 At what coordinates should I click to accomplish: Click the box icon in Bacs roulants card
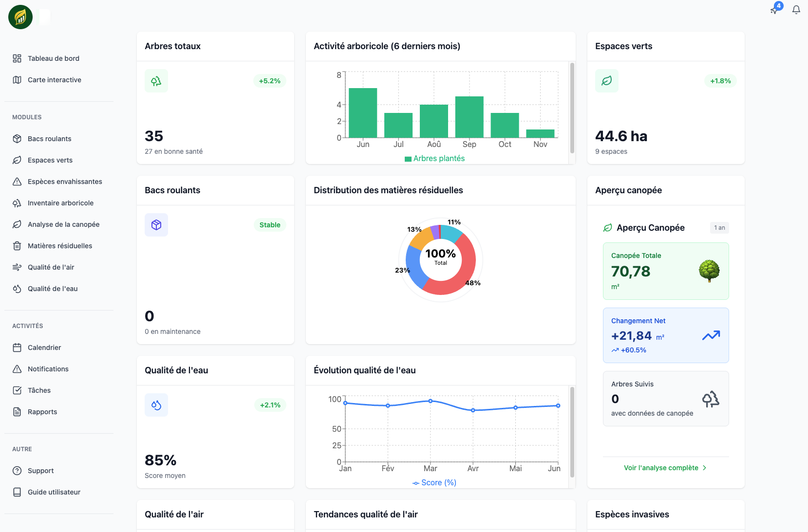click(x=156, y=225)
